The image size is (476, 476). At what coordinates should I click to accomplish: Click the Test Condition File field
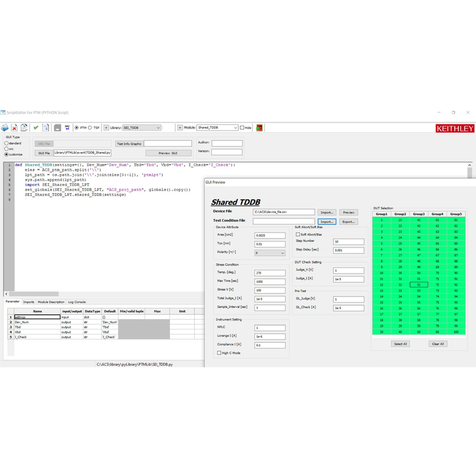[x=284, y=221]
